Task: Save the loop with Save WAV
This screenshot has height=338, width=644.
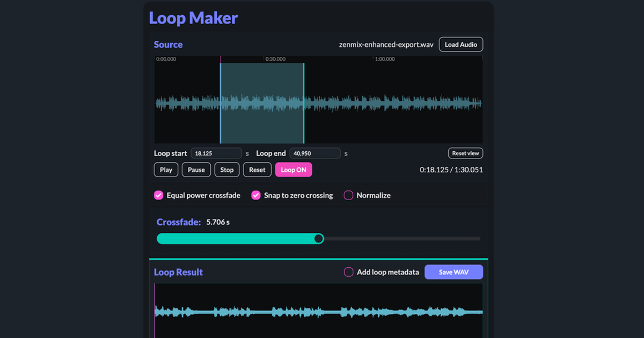Action: click(453, 272)
